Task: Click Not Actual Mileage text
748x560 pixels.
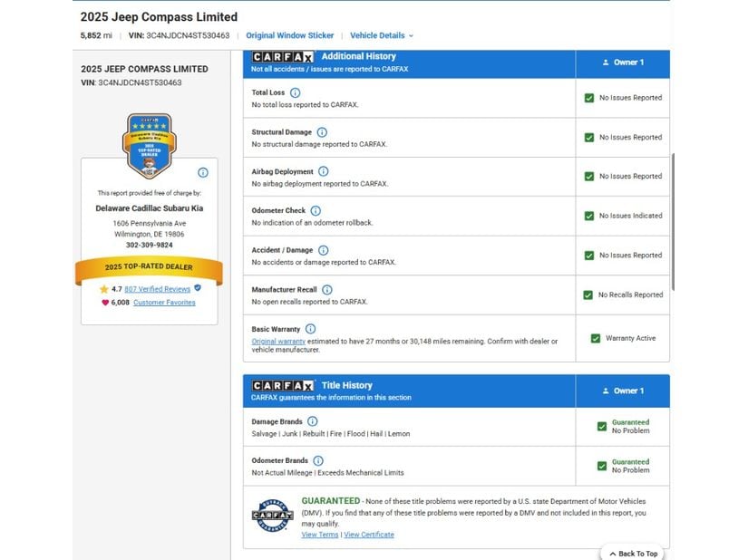Action: pyautogui.click(x=281, y=473)
